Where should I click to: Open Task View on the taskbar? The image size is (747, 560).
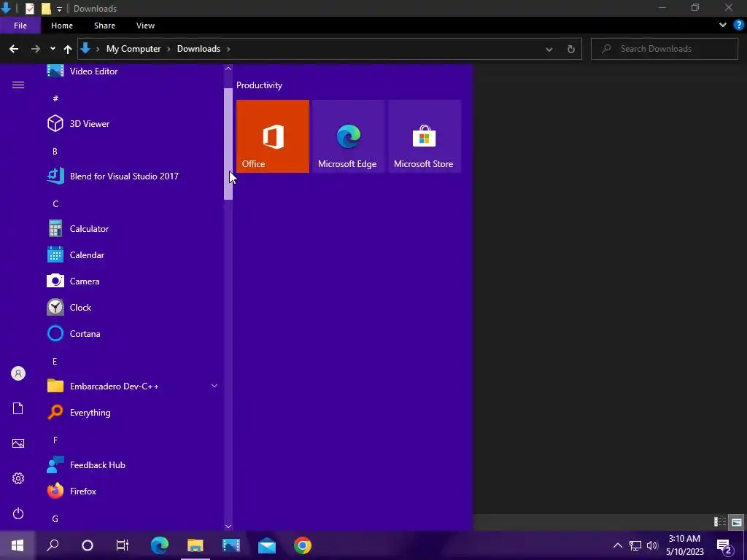click(x=123, y=545)
